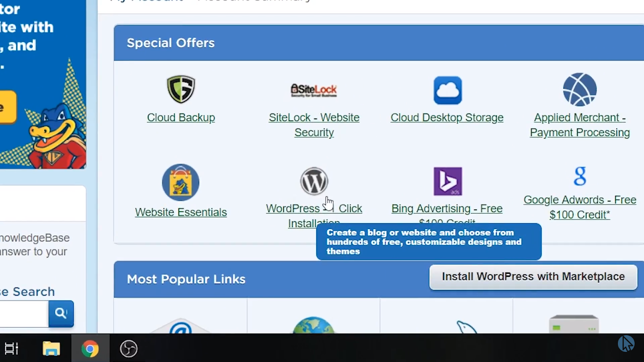Click the dolphin icon under Most Popular Links
The image size is (644, 362).
pyautogui.click(x=466, y=327)
